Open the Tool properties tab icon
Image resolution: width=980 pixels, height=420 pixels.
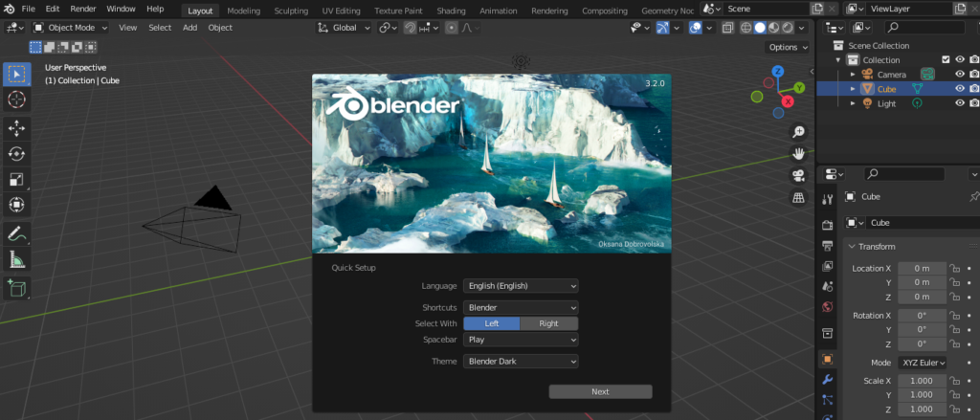[x=828, y=199]
